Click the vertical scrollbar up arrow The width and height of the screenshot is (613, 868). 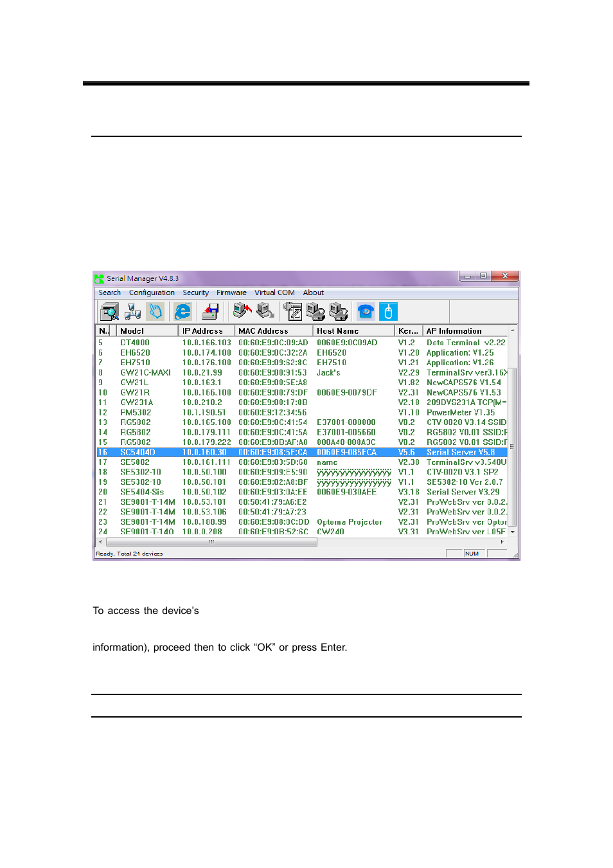pyautogui.click(x=512, y=330)
